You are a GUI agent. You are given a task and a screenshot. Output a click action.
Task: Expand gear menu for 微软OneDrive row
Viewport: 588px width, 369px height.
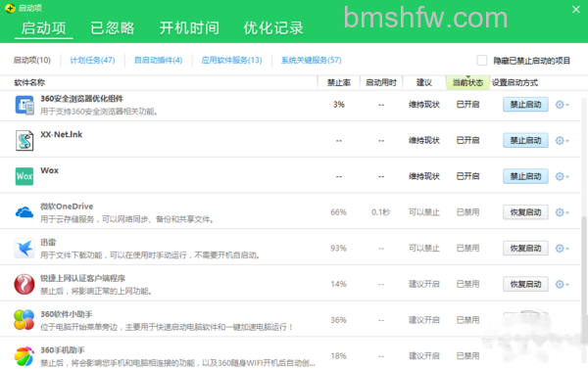click(562, 212)
